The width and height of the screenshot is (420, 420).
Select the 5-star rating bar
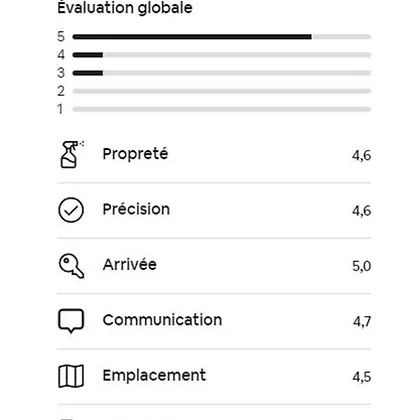coord(222,37)
